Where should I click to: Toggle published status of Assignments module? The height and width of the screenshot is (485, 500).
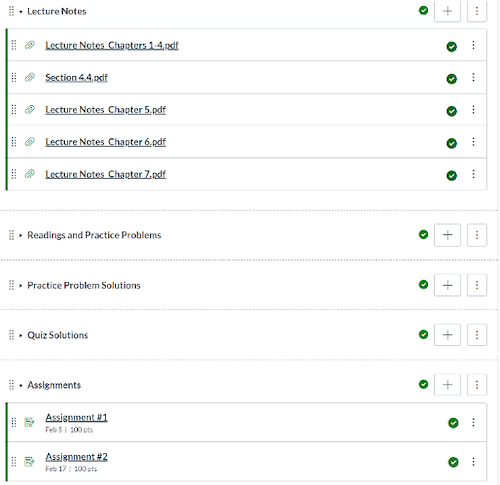point(423,384)
